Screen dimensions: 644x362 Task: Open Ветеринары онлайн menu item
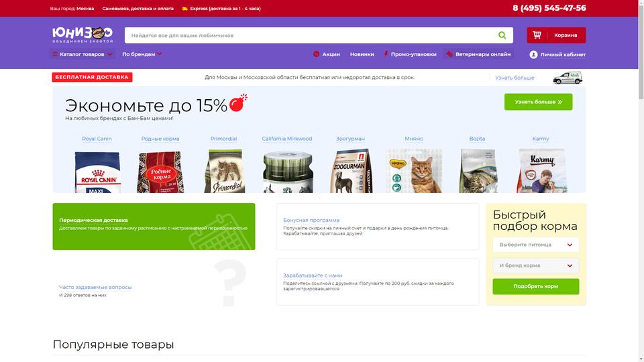482,54
